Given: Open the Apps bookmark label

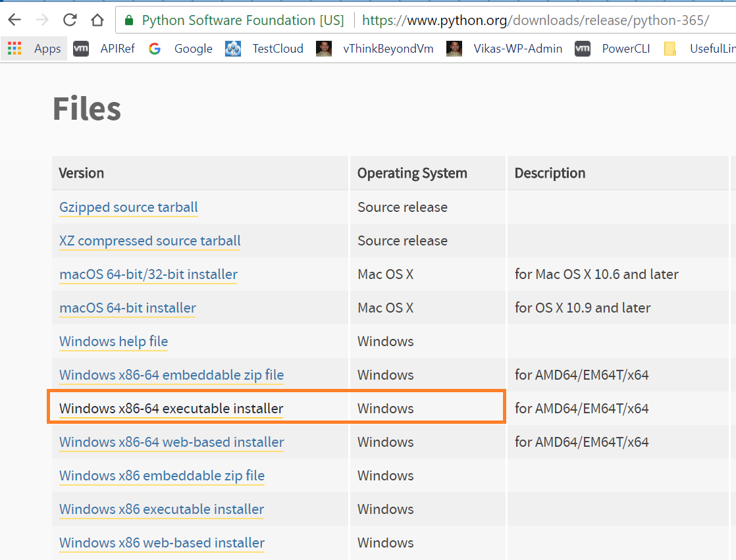Looking at the screenshot, I should [47, 49].
